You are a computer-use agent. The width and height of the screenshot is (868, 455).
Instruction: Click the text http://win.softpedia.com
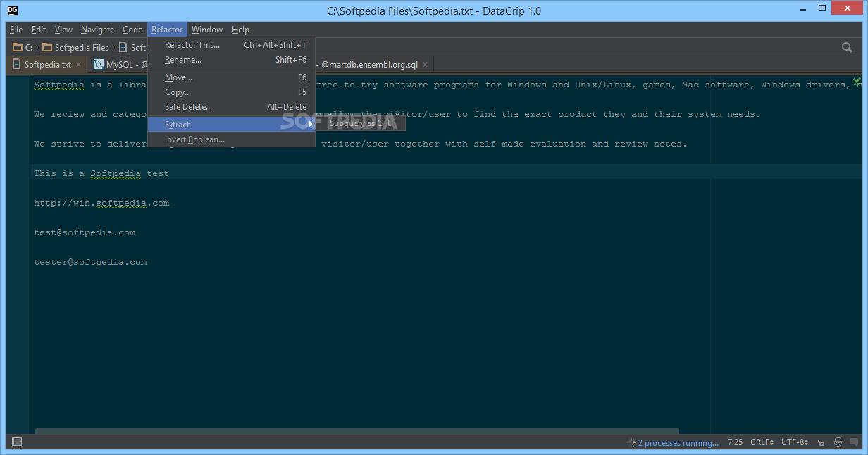click(101, 203)
